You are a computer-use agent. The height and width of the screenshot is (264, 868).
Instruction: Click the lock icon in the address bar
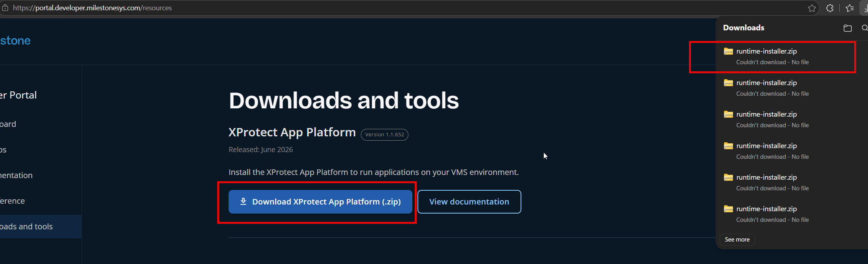(5, 8)
